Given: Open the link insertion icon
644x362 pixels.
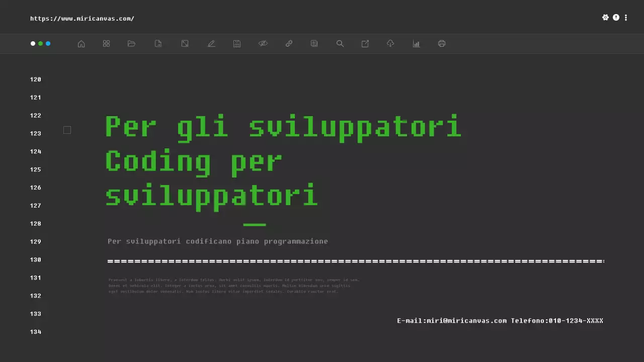Looking at the screenshot, I should click(289, 44).
